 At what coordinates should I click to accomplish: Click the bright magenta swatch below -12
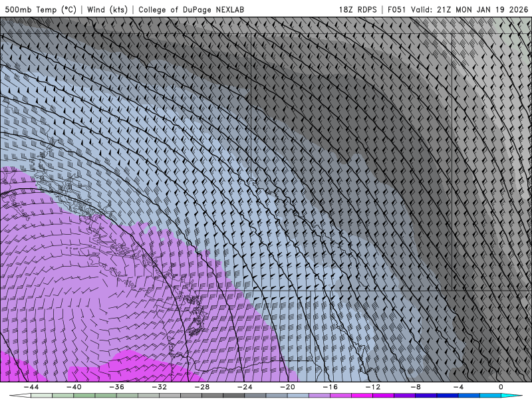(362, 396)
